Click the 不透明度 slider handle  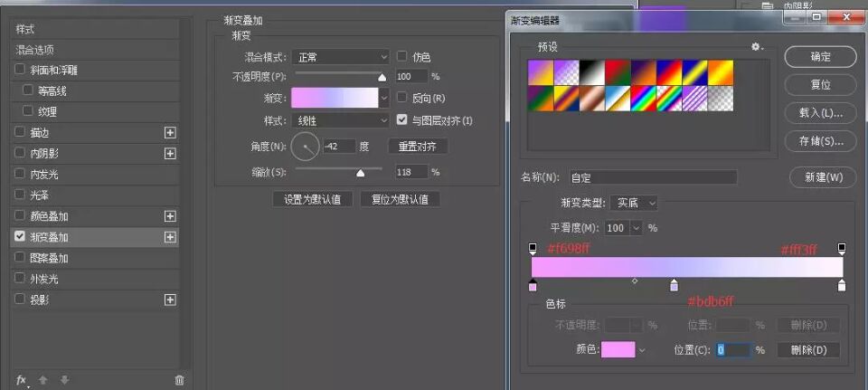[382, 77]
